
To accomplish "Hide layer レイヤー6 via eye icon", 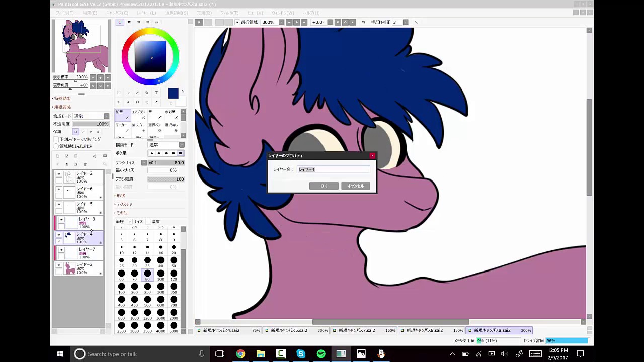I will 59,190.
